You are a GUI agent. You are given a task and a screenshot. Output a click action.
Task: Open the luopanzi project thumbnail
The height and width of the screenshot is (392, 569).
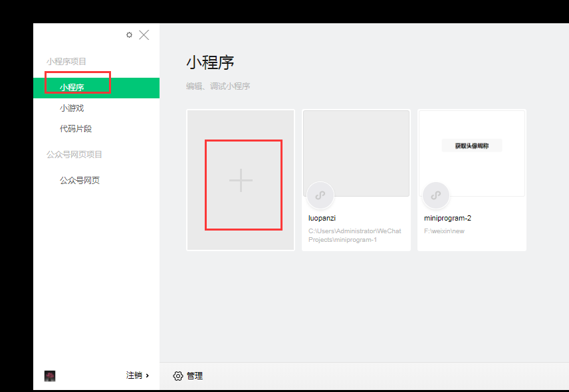[356, 153]
